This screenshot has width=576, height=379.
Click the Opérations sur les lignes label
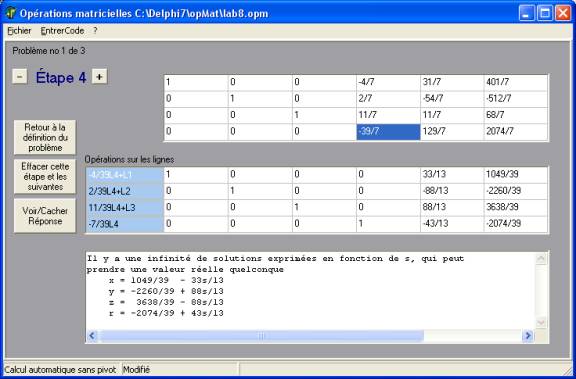coord(129,160)
